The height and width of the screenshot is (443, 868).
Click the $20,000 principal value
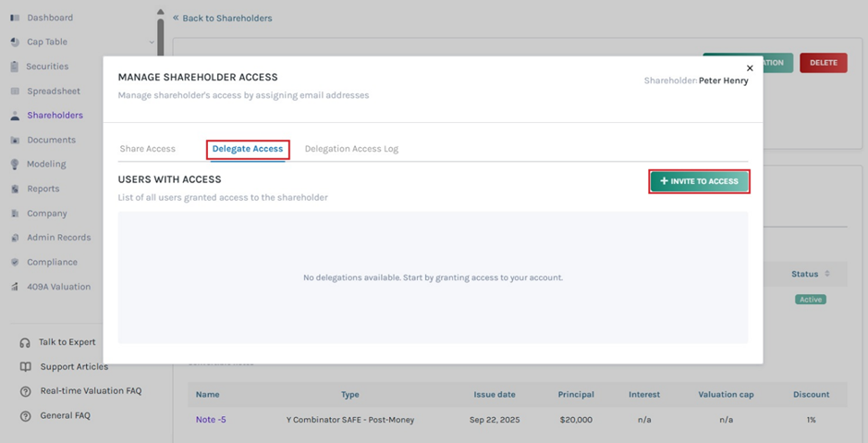pos(576,420)
